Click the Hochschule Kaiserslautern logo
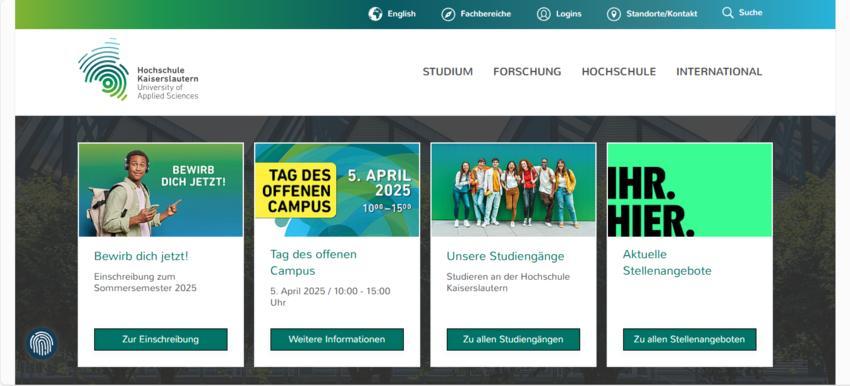This screenshot has height=386, width=850. (138, 69)
